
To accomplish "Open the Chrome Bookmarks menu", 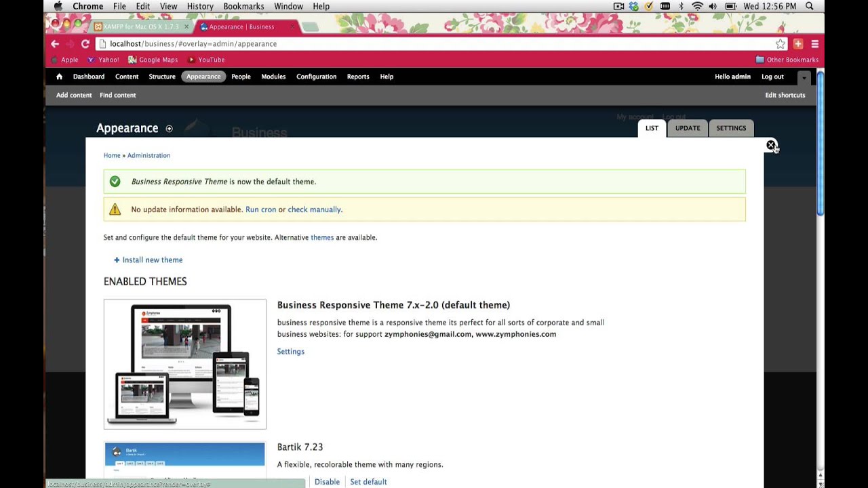I will 244,6.
